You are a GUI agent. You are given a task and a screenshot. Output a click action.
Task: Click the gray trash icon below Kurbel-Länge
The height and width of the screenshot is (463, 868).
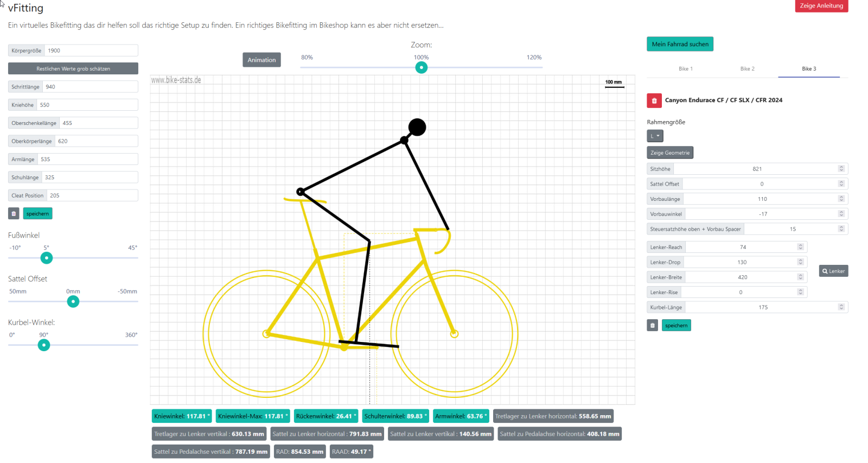coord(653,326)
